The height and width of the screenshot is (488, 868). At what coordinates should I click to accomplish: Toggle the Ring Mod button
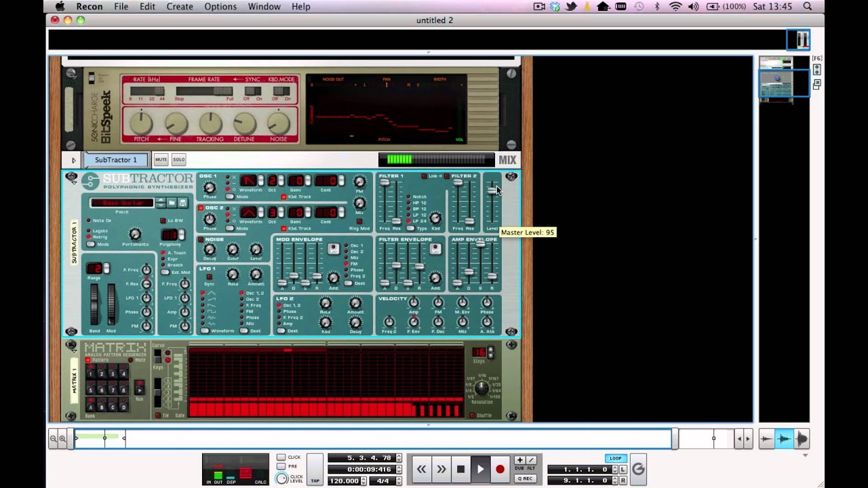coord(359,220)
